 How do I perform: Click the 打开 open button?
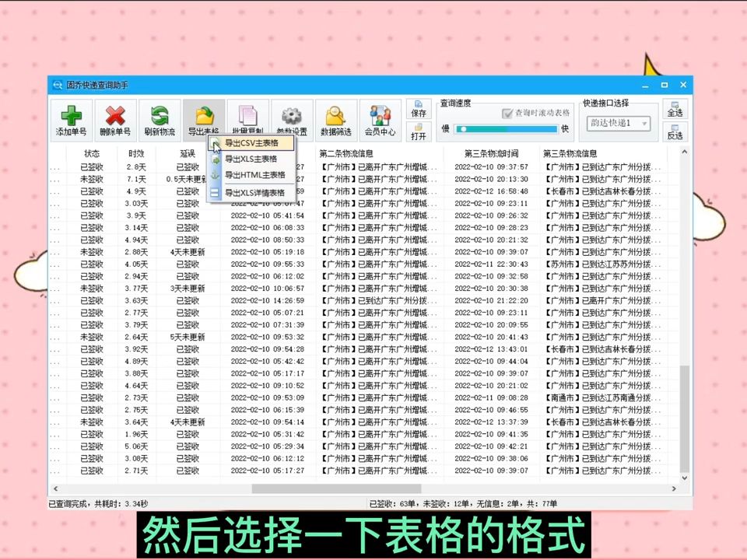click(x=417, y=131)
